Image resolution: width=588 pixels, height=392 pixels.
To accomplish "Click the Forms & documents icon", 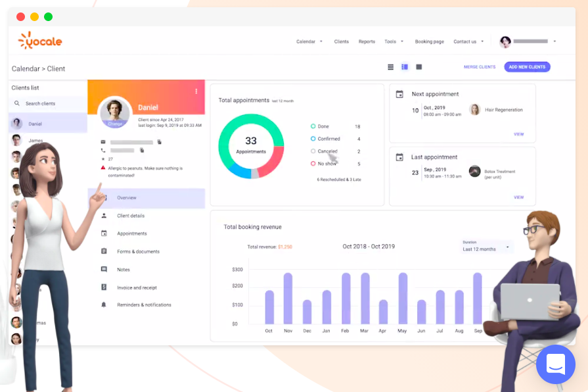I will (104, 251).
